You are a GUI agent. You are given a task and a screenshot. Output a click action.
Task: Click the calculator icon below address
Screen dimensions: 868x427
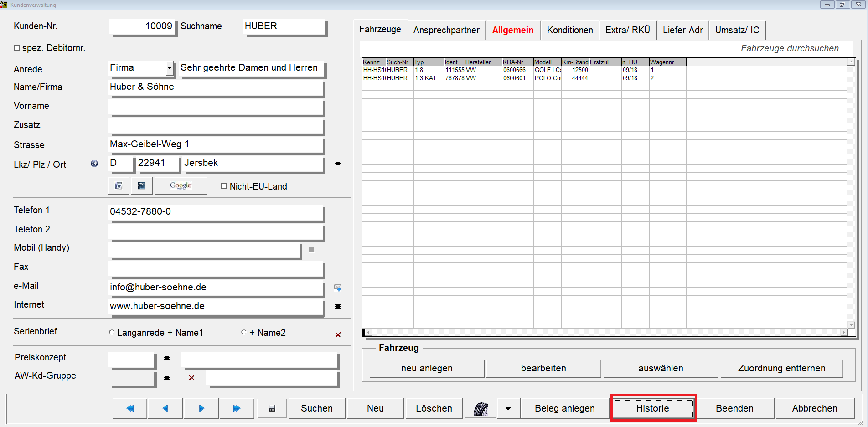(142, 185)
